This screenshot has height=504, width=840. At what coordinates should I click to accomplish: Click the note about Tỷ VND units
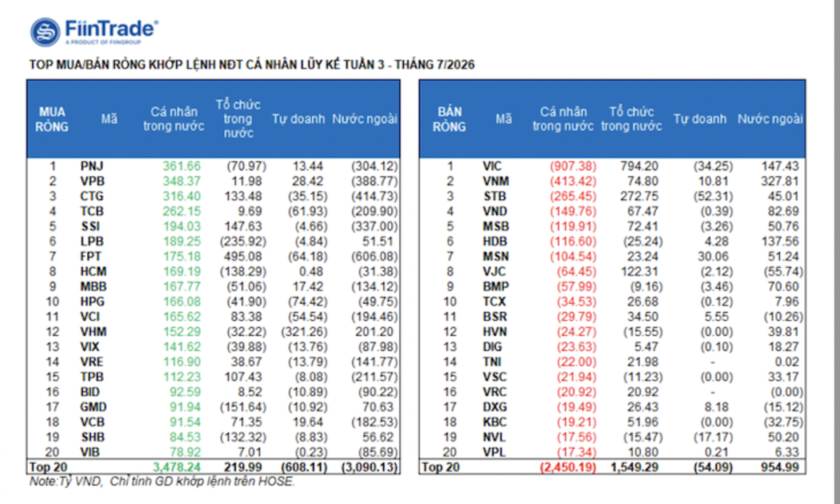coord(162,482)
